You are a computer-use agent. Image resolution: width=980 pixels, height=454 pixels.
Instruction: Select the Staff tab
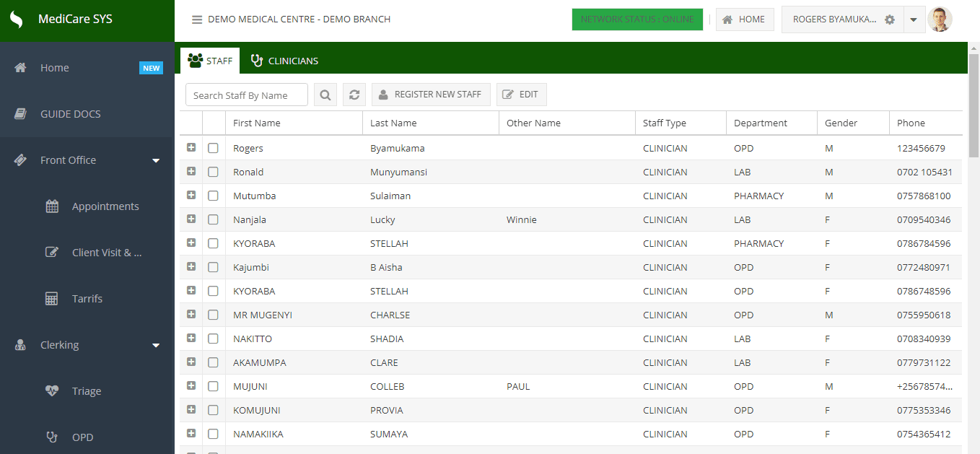[x=210, y=61]
